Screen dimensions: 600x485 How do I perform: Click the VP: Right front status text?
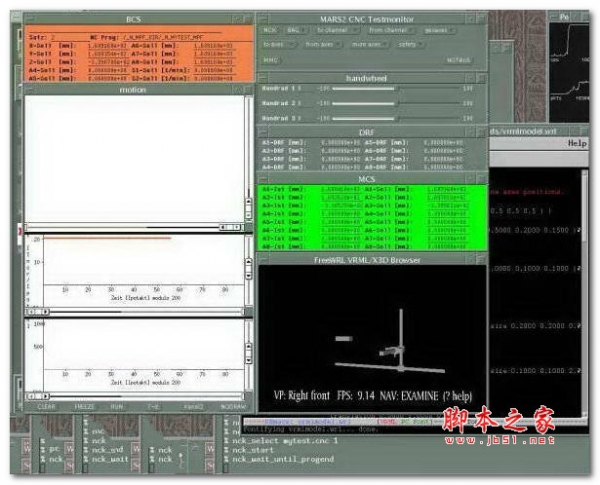point(302,395)
